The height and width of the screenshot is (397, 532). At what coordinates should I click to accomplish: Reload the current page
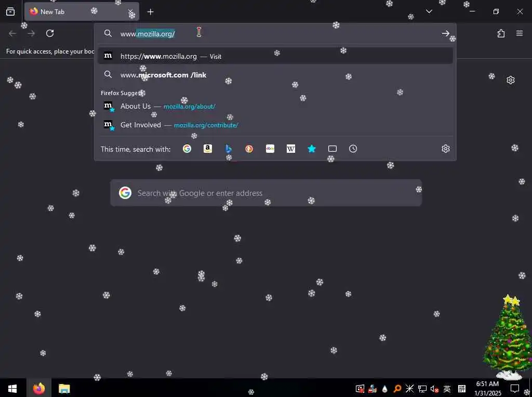click(50, 33)
